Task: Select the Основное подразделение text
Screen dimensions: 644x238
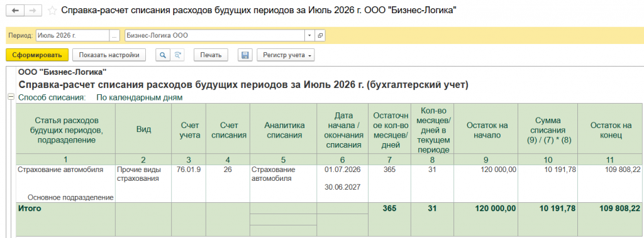Action: [x=70, y=197]
